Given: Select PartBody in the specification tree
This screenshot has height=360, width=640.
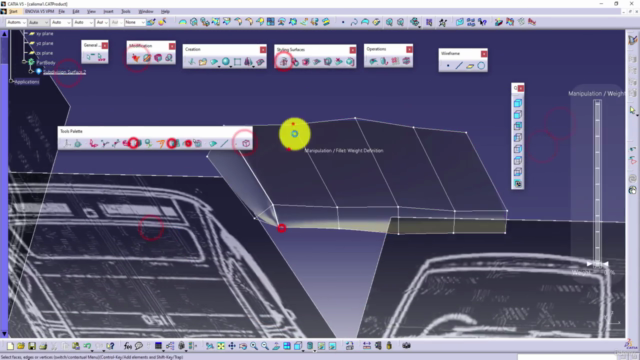Looking at the screenshot, I should point(46,62).
